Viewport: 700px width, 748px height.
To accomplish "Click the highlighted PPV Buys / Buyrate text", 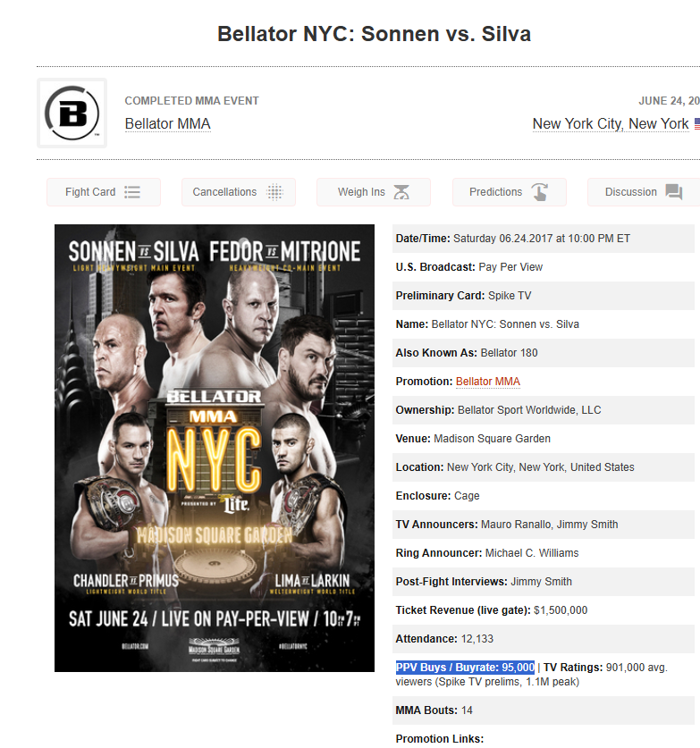I will coord(465,668).
